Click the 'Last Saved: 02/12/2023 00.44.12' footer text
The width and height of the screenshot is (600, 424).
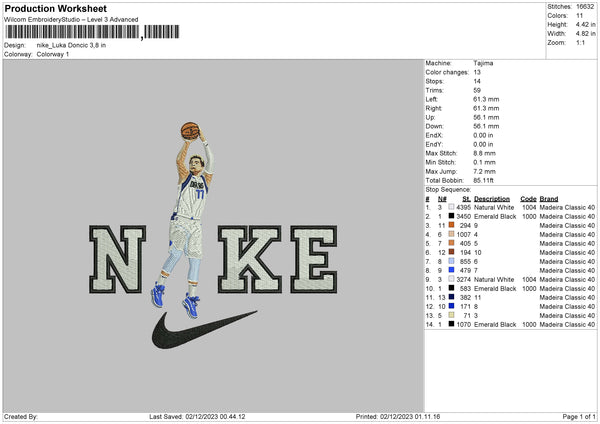[x=197, y=416]
